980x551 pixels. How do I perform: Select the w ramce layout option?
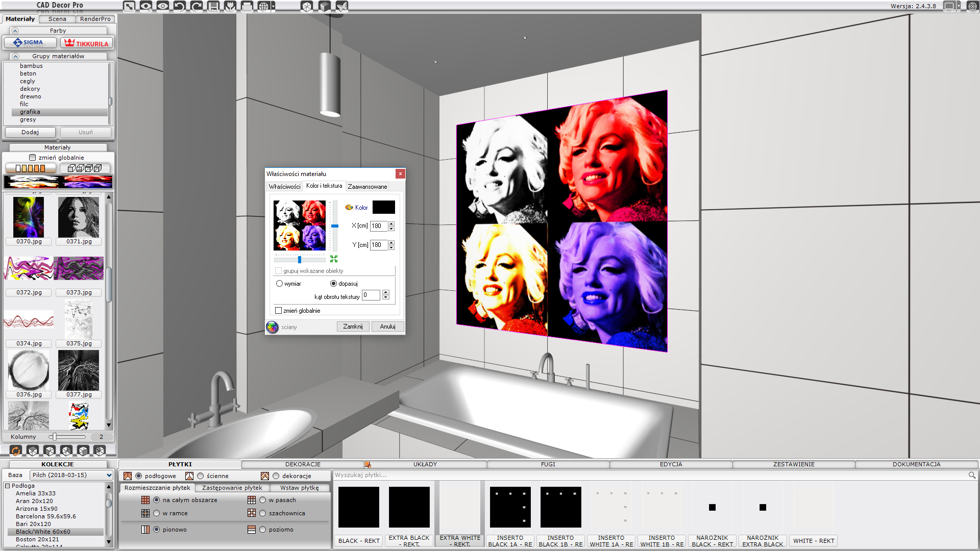coord(157,513)
